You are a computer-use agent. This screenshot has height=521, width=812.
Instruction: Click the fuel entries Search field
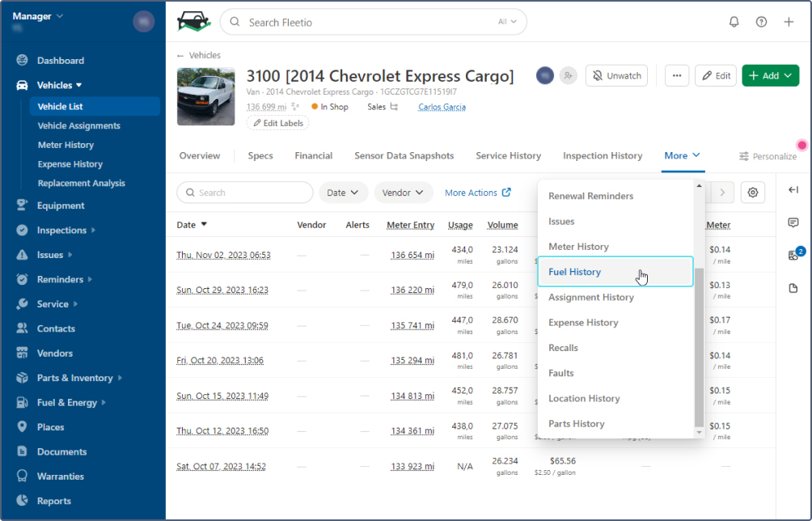point(245,193)
